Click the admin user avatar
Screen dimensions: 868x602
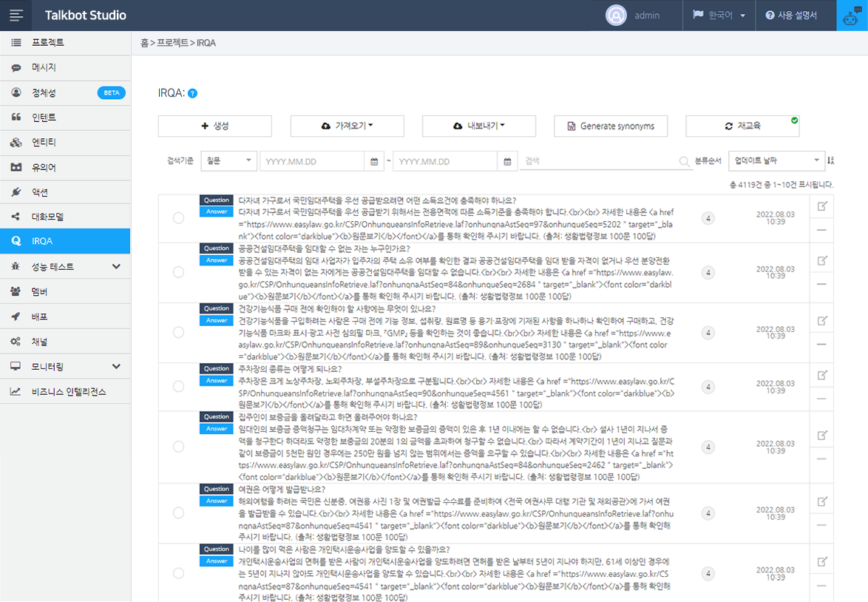616,16
